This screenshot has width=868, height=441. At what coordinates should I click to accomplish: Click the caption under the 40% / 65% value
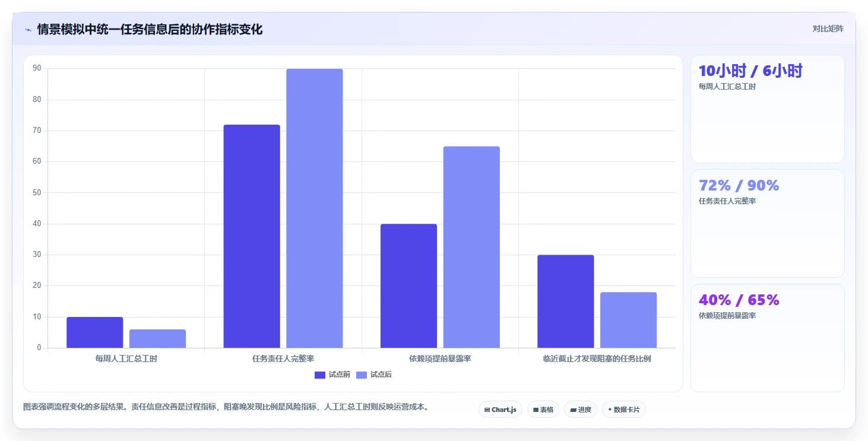(727, 315)
